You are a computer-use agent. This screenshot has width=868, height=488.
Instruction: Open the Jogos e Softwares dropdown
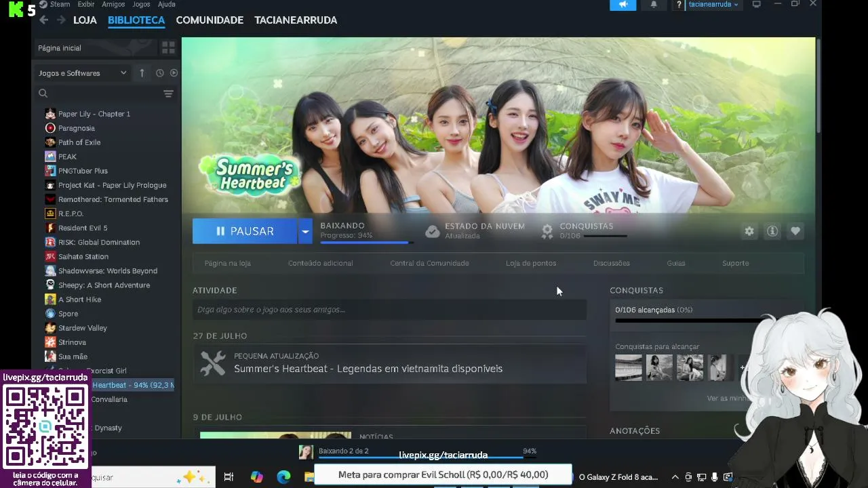pos(82,73)
